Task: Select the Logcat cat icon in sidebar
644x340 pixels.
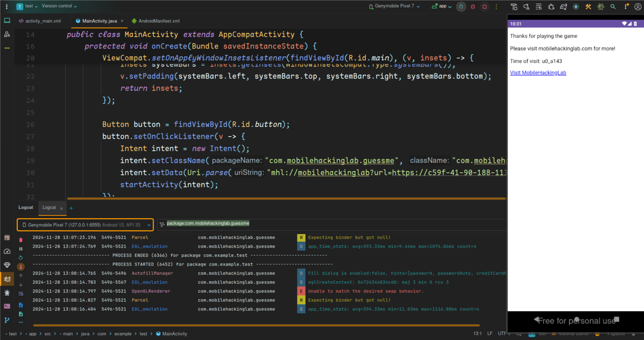Action: (7, 279)
